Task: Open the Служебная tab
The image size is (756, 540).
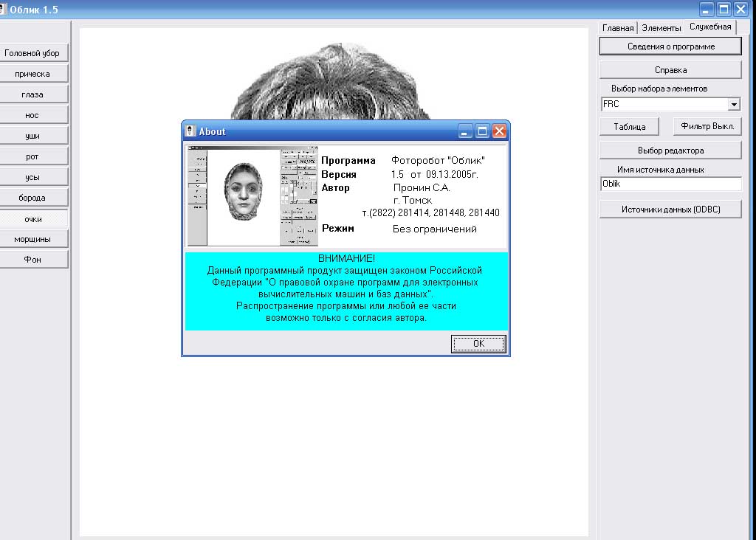Action: 710,27
